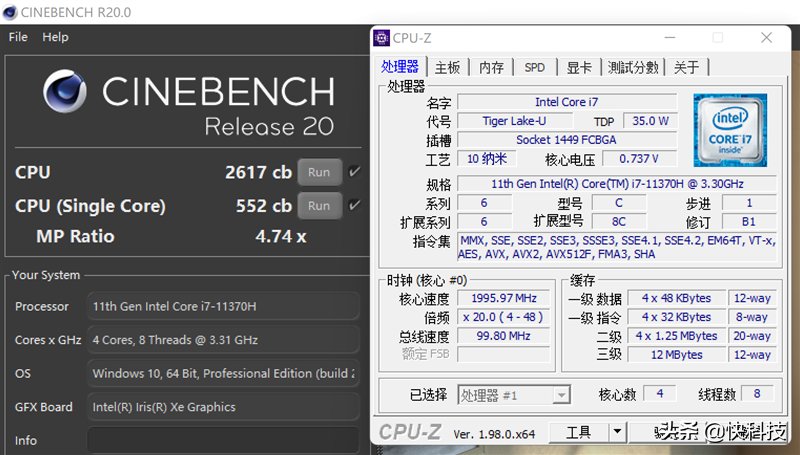The width and height of the screenshot is (800, 455).
Task: Click the 倍频 value x 20.0 (4 - 48)
Action: (x=504, y=317)
